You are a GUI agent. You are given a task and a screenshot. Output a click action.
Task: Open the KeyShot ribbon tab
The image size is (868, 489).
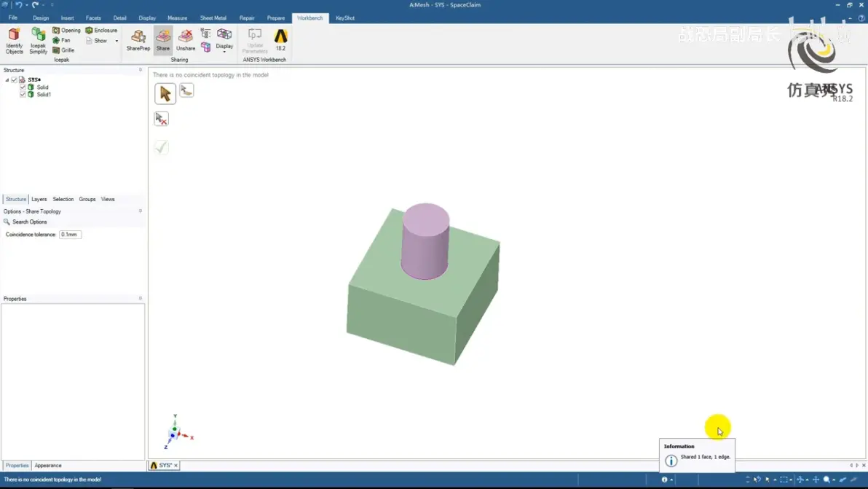point(345,17)
